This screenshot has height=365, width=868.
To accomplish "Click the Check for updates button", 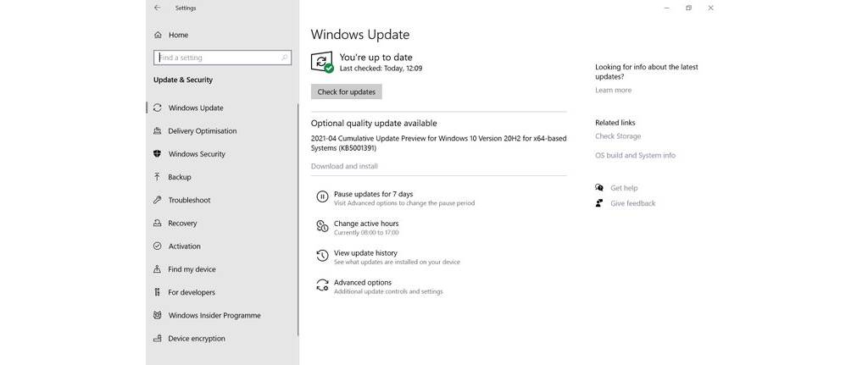I will tap(347, 91).
